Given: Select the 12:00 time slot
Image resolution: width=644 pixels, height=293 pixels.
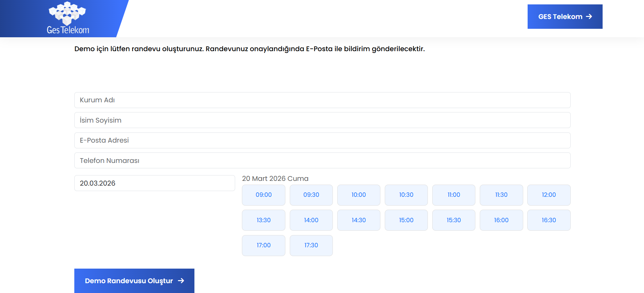Looking at the screenshot, I should [548, 195].
